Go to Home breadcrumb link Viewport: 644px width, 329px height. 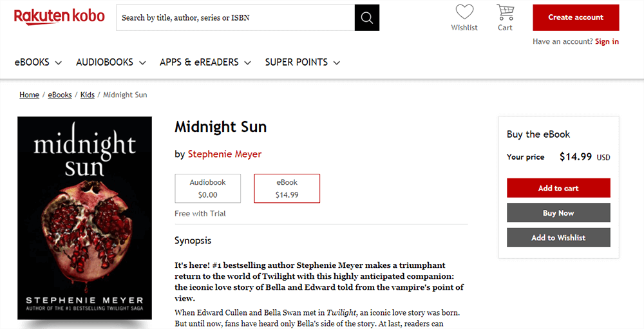(30, 95)
